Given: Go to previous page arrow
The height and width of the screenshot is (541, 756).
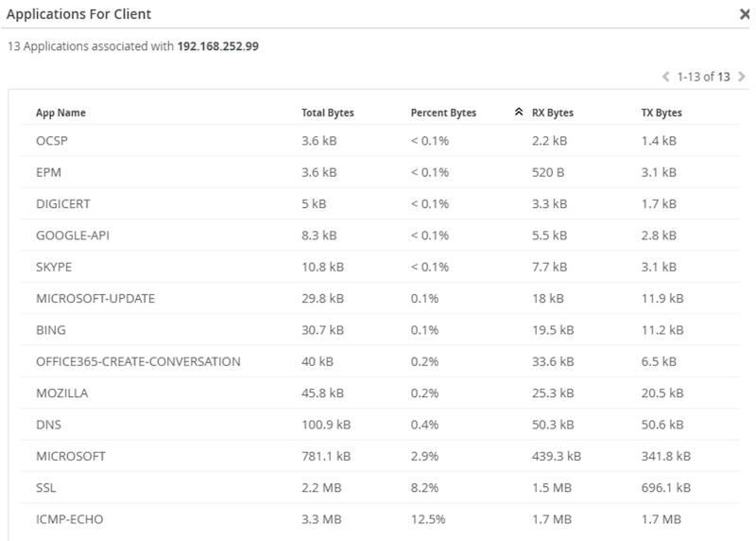Looking at the screenshot, I should tap(666, 77).
